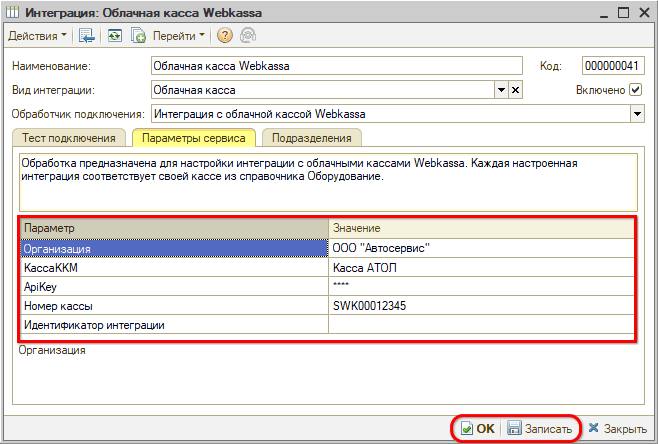
Task: Expand the Вид интеграции dropdown list
Action: (x=502, y=90)
